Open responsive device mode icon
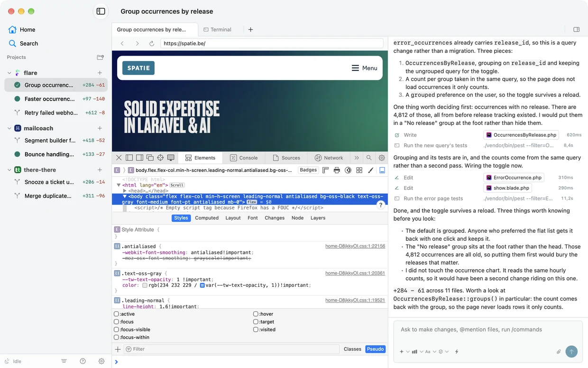Image resolution: width=588 pixels, height=368 pixels. click(171, 158)
